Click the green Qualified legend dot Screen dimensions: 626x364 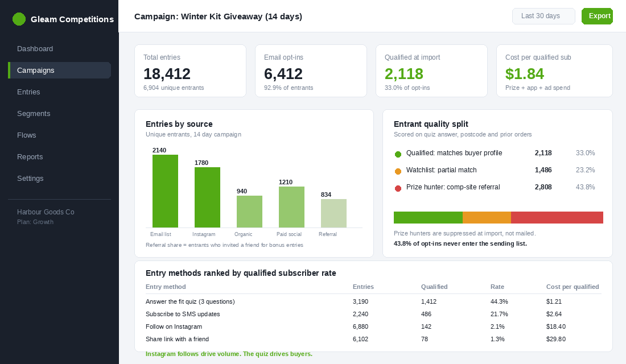[x=398, y=154]
